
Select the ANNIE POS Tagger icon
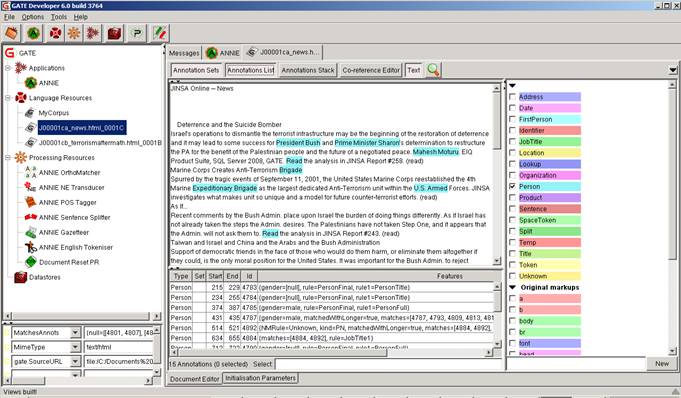(30, 202)
